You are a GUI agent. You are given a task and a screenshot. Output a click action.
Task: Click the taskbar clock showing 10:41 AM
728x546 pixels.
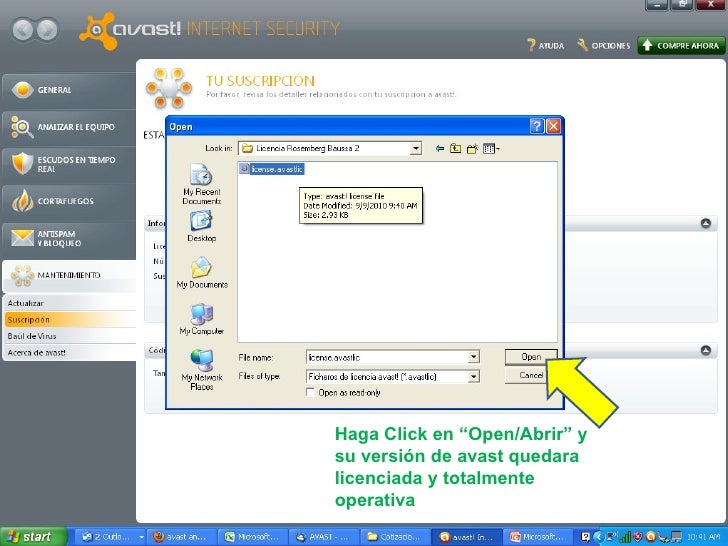[x=704, y=537]
